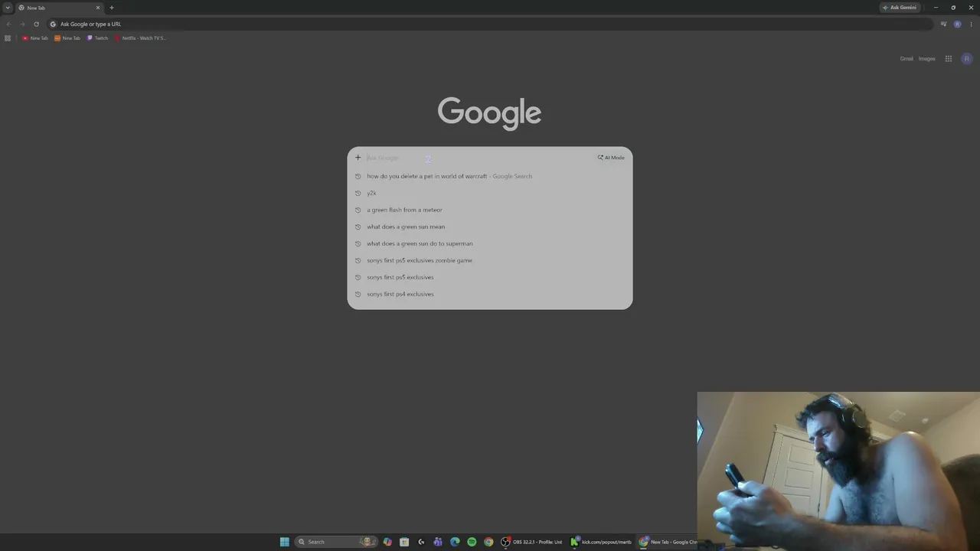Screen dimensions: 980x551
Task: Open the Netflix bookmark
Action: (140, 38)
